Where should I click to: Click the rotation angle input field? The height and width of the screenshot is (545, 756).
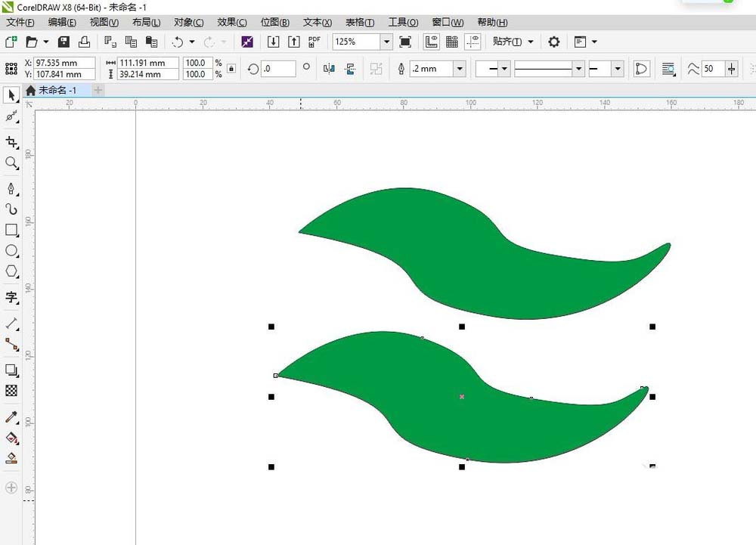coord(278,69)
